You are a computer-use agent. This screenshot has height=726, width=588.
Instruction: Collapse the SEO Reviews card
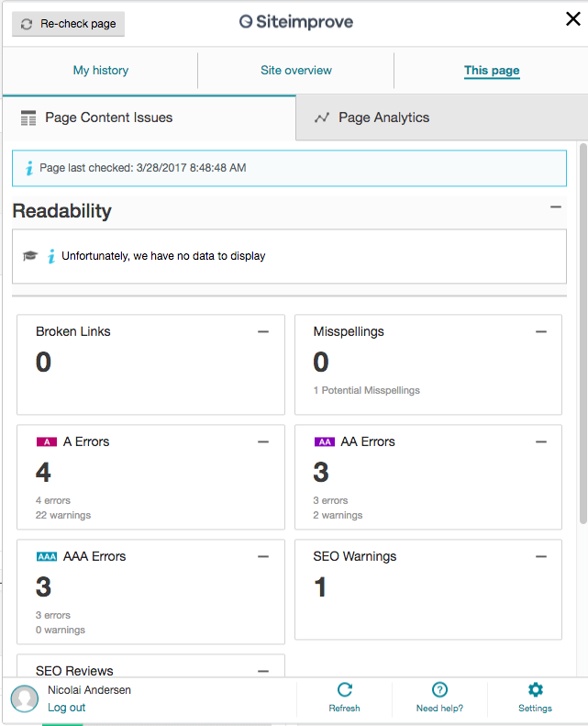(263, 671)
